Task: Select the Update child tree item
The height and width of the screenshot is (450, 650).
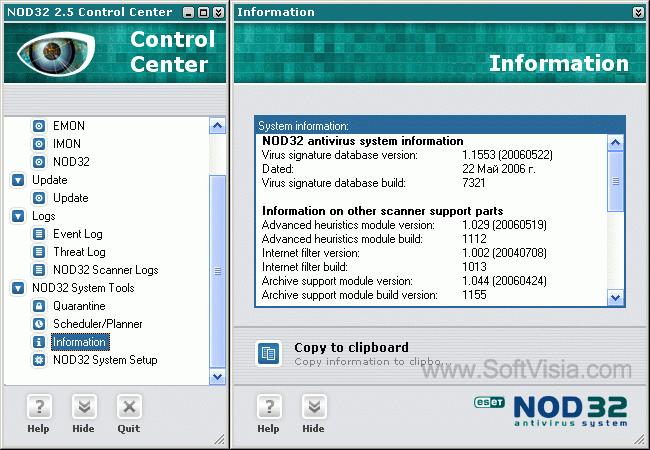Action: click(x=70, y=198)
